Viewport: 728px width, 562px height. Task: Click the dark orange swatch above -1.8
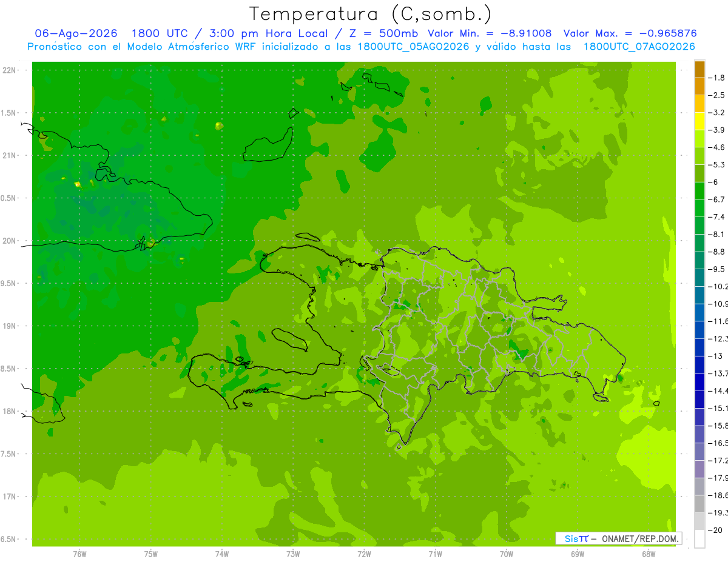[x=699, y=69]
